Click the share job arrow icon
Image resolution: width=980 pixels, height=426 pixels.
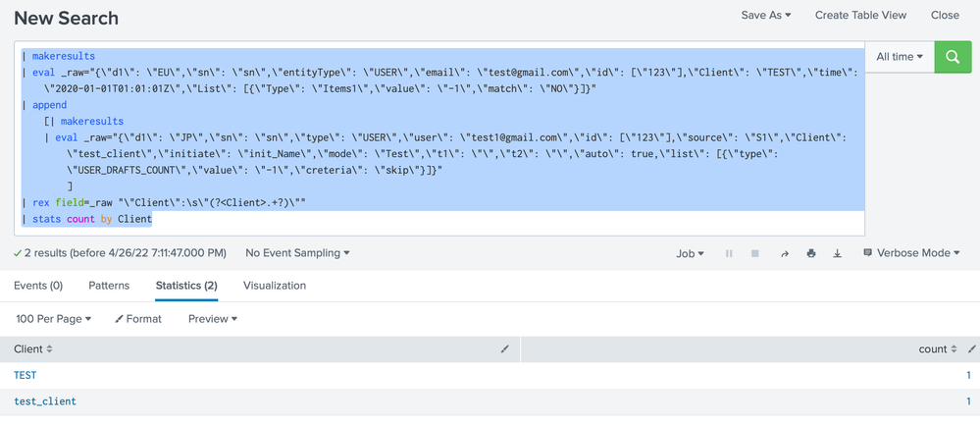coord(785,253)
